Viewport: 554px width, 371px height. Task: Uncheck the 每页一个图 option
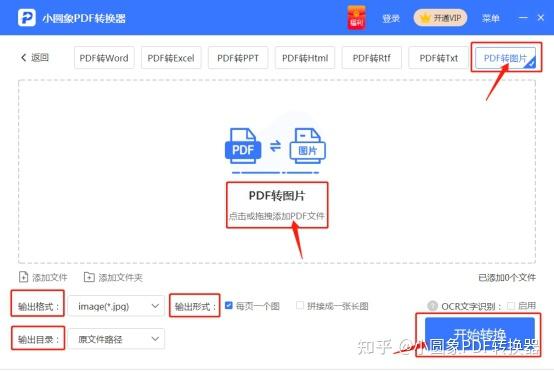pyautogui.click(x=229, y=305)
